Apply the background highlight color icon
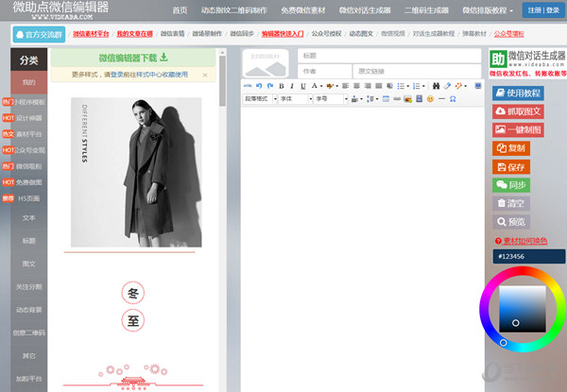 [330, 86]
